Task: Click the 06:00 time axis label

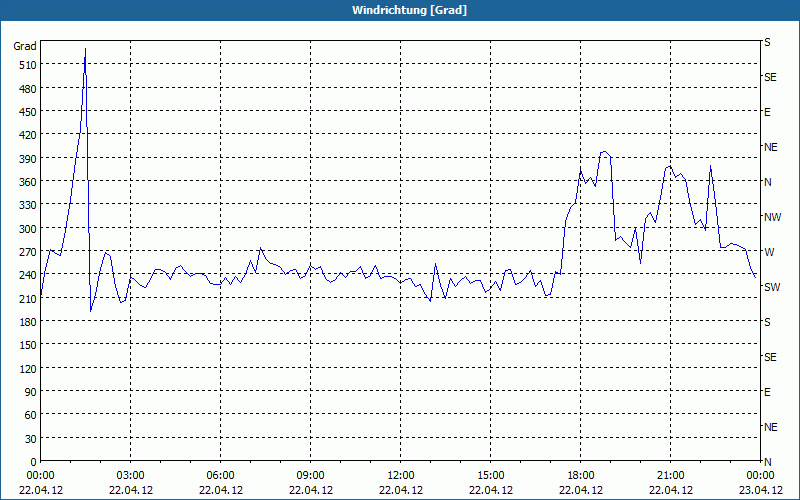Action: [220, 476]
